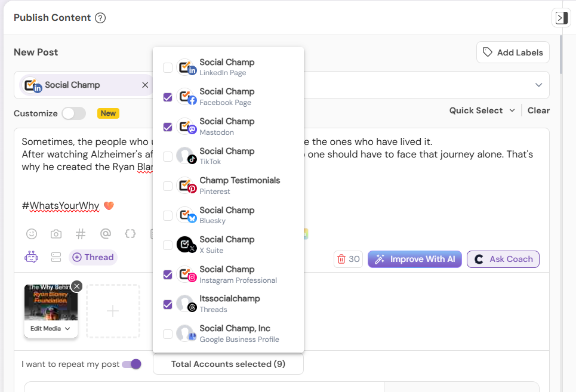Click the Instagram Professional account avatar
Image resolution: width=576 pixels, height=392 pixels.
[x=186, y=274]
